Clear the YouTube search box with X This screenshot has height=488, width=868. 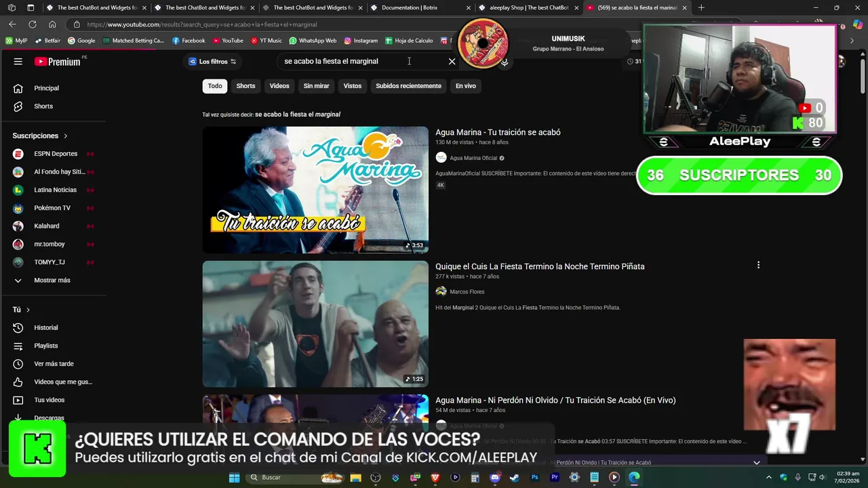point(452,61)
